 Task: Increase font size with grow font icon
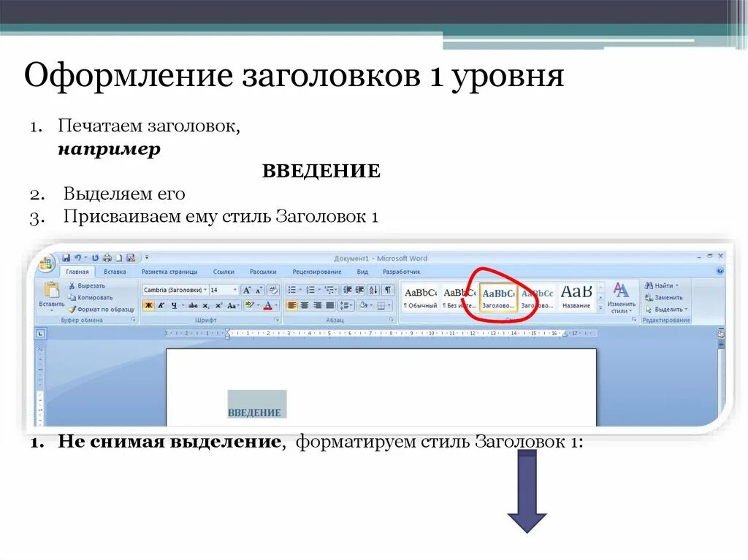tap(247, 290)
